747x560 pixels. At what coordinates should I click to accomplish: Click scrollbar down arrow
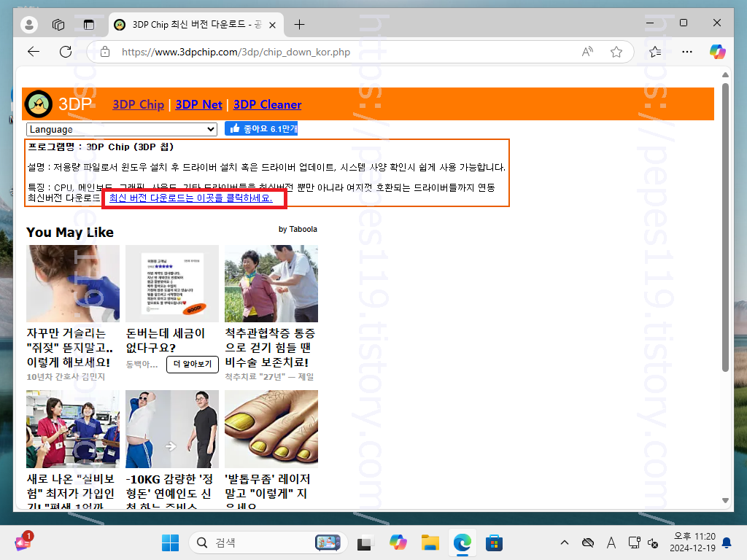point(725,500)
